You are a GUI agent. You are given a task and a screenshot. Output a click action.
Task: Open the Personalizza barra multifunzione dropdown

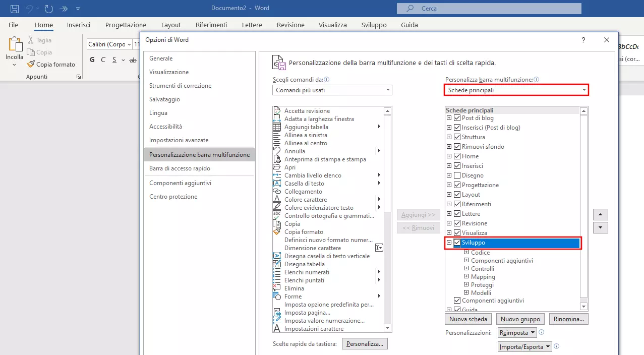[516, 90]
